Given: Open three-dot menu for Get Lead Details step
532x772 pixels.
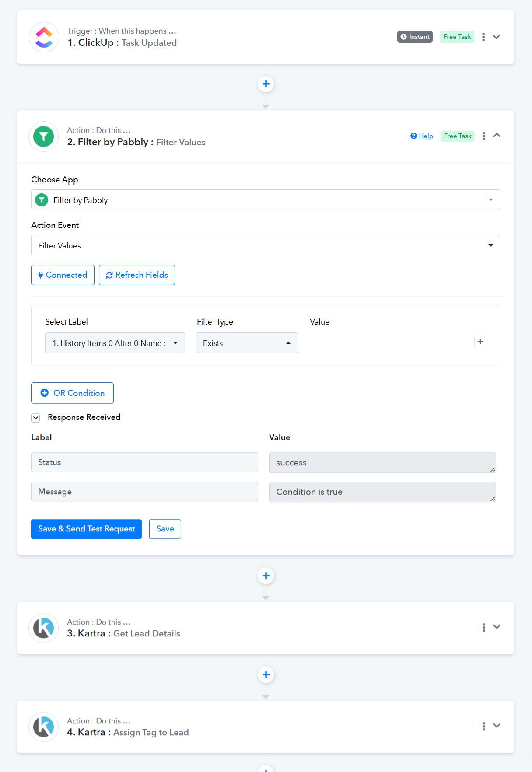Looking at the screenshot, I should tap(484, 628).
